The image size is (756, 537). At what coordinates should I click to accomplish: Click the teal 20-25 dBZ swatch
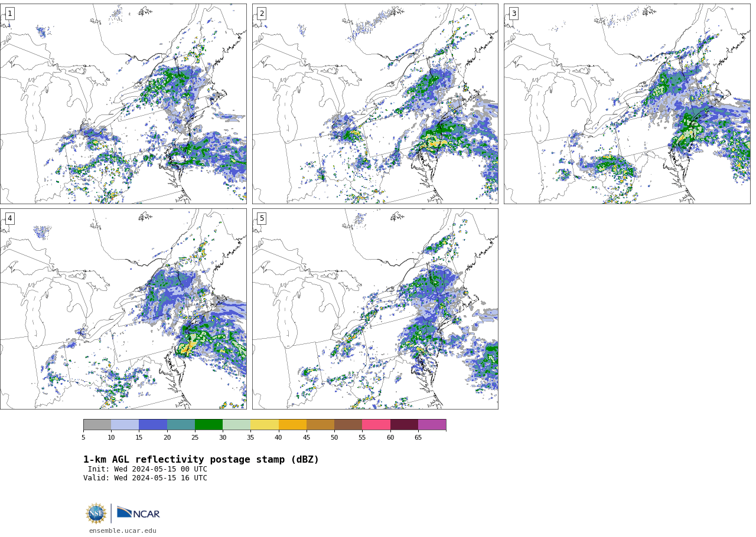click(181, 425)
